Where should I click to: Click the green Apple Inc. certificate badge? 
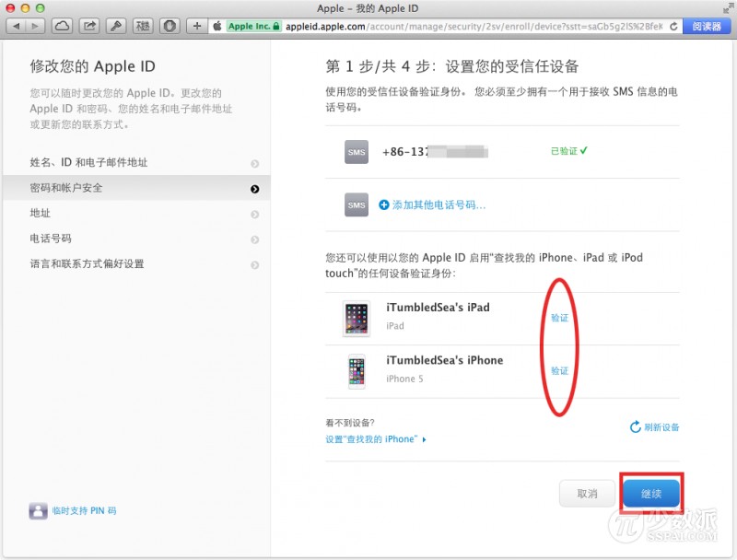coord(254,27)
